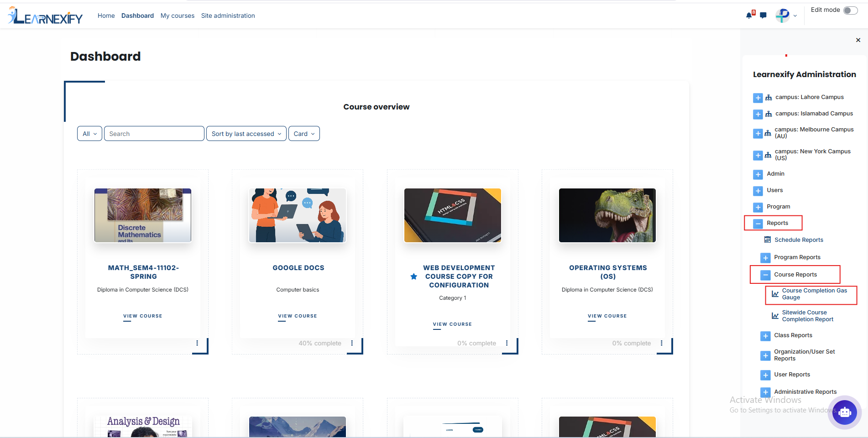
Task: Open the My courses menu item
Action: click(x=178, y=16)
